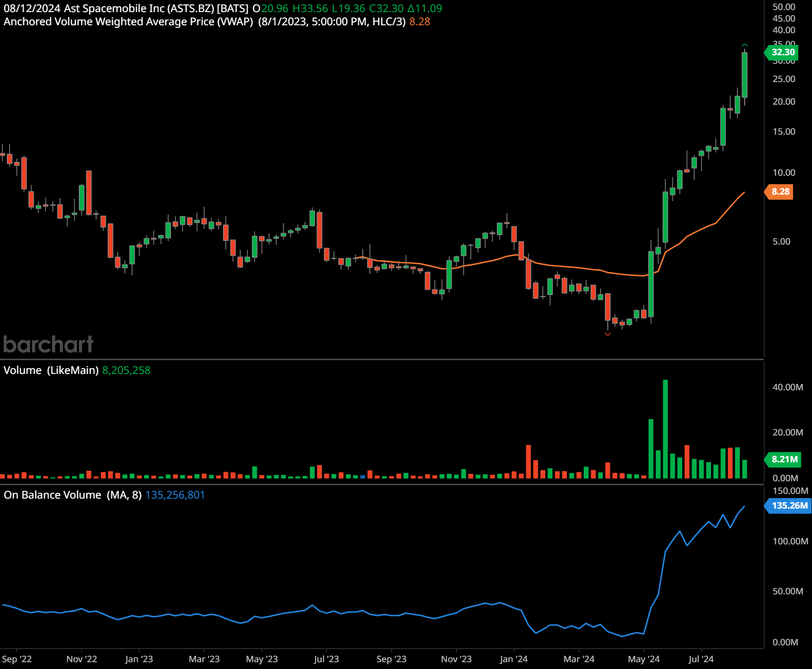Select the low value L19.36 in the header

coord(348,8)
